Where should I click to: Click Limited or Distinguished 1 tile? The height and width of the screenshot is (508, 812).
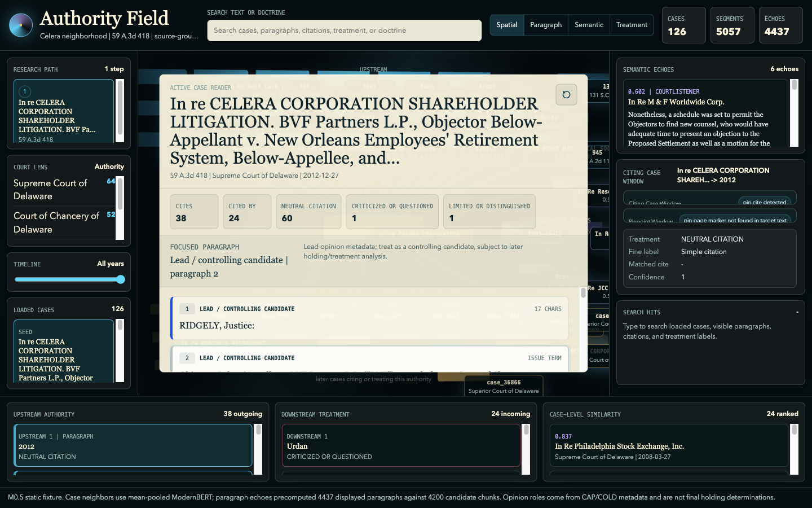pyautogui.click(x=489, y=212)
